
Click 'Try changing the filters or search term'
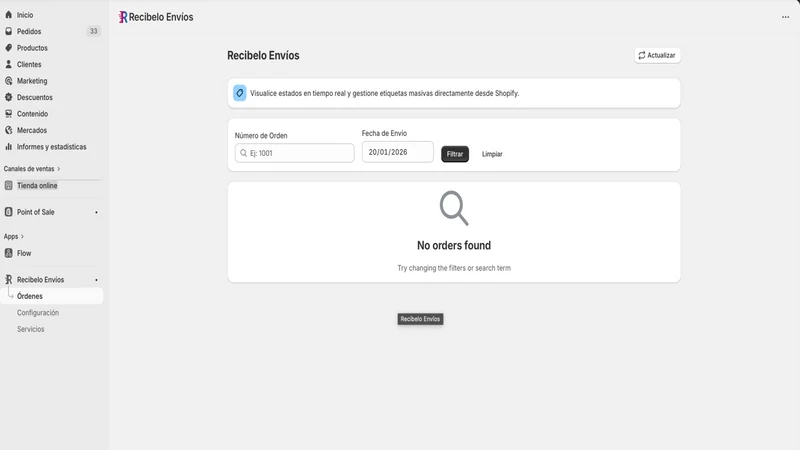tap(454, 268)
